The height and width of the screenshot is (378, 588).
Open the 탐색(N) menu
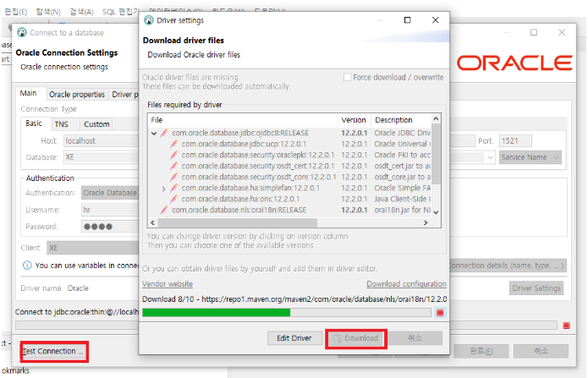pos(48,12)
